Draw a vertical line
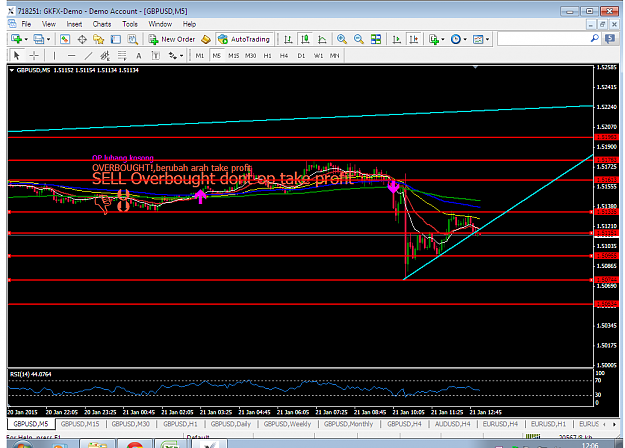 [x=54, y=55]
